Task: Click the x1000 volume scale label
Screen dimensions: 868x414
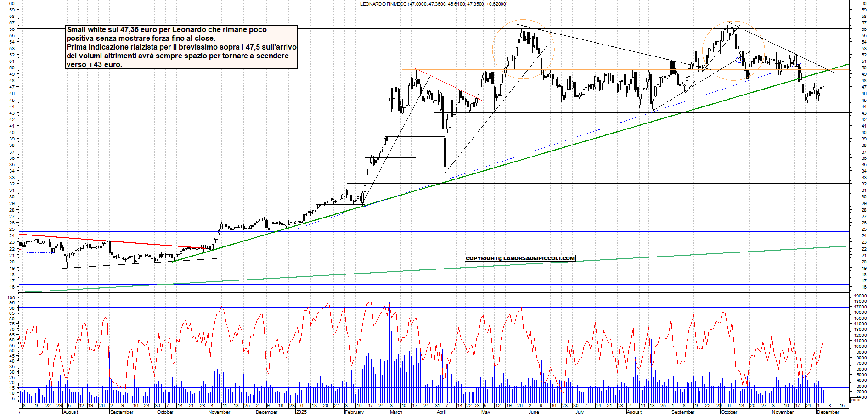Action: tap(856, 400)
